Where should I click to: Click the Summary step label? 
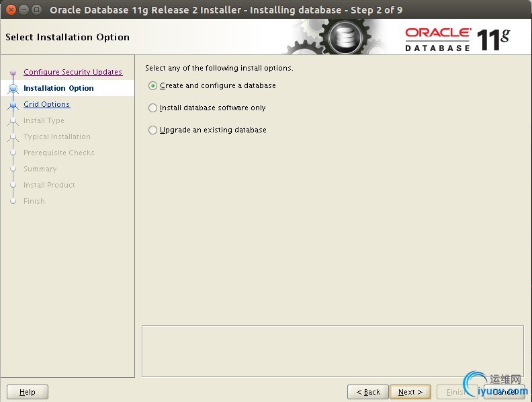click(x=40, y=169)
